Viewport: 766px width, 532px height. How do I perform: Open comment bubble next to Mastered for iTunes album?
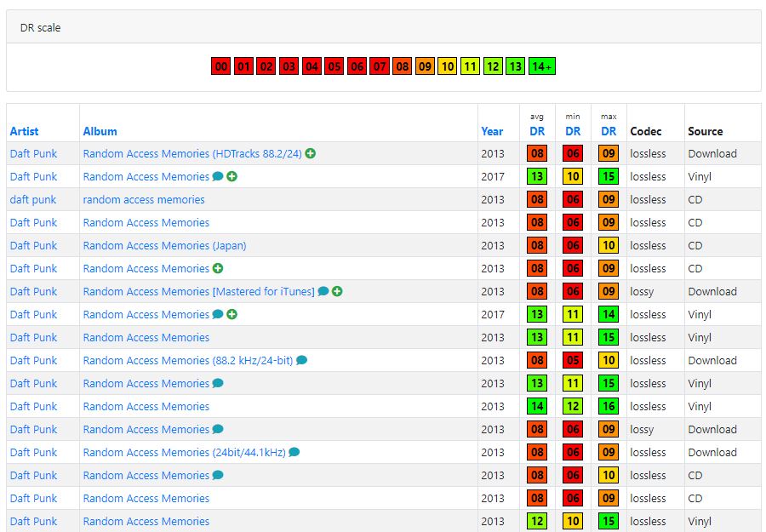tap(323, 291)
